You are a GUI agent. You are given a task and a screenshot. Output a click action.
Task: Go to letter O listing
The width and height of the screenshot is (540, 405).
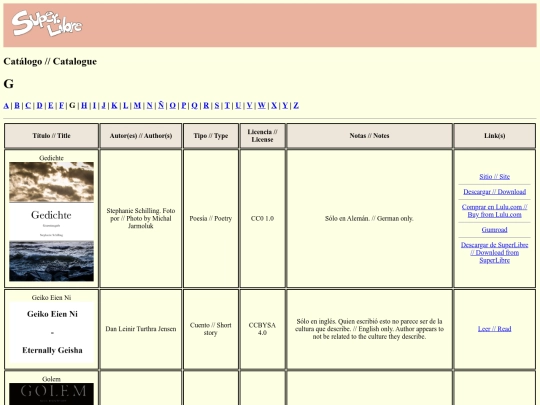click(x=173, y=105)
